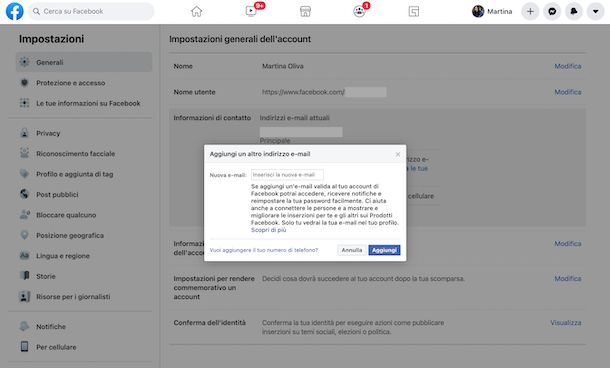The image size is (610, 368).
Task: Click Vuoi aggiungere il tuo numero link
Action: 264,250
